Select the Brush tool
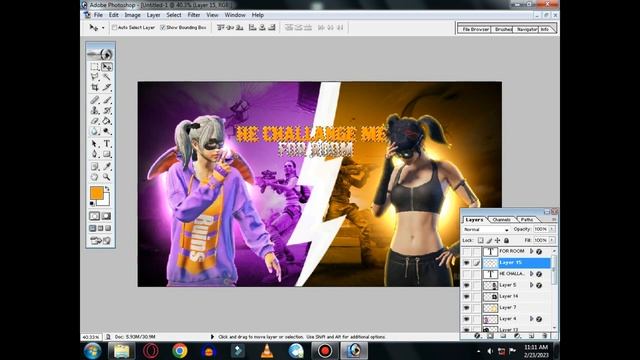This screenshot has width=640, height=360. [x=107, y=100]
